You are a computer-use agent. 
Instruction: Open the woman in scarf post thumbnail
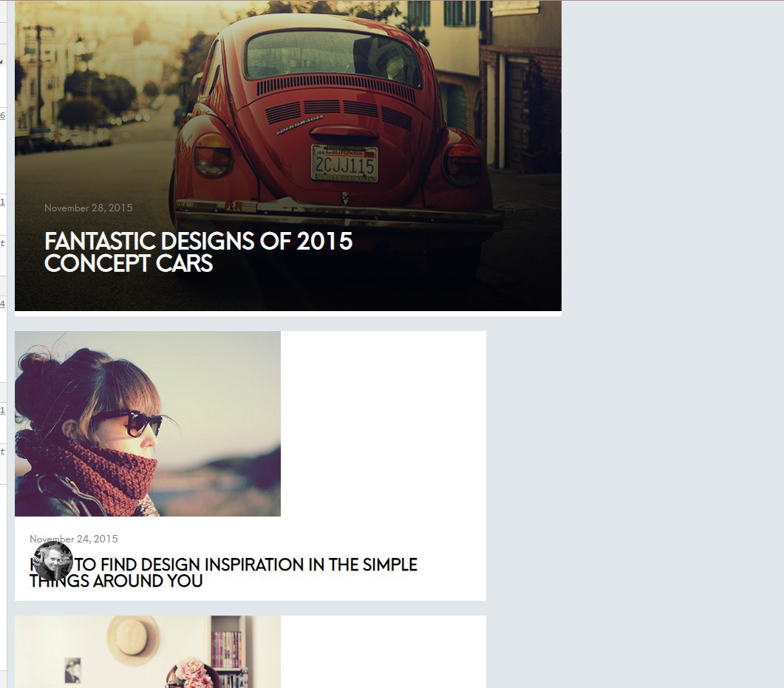tap(148, 423)
